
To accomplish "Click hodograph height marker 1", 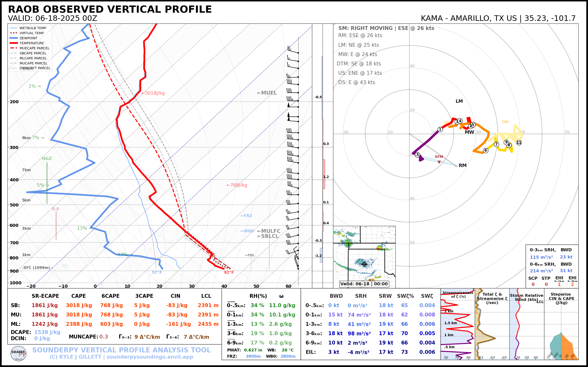I will pos(440,129).
